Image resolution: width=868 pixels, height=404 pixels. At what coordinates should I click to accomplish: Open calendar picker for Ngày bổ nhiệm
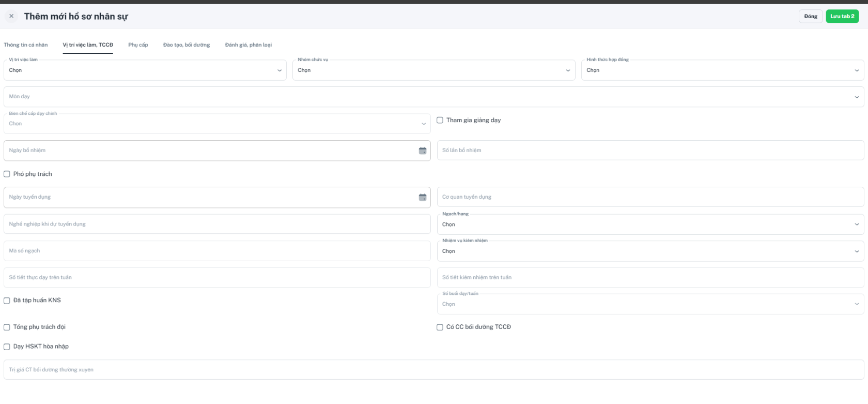[x=423, y=151]
